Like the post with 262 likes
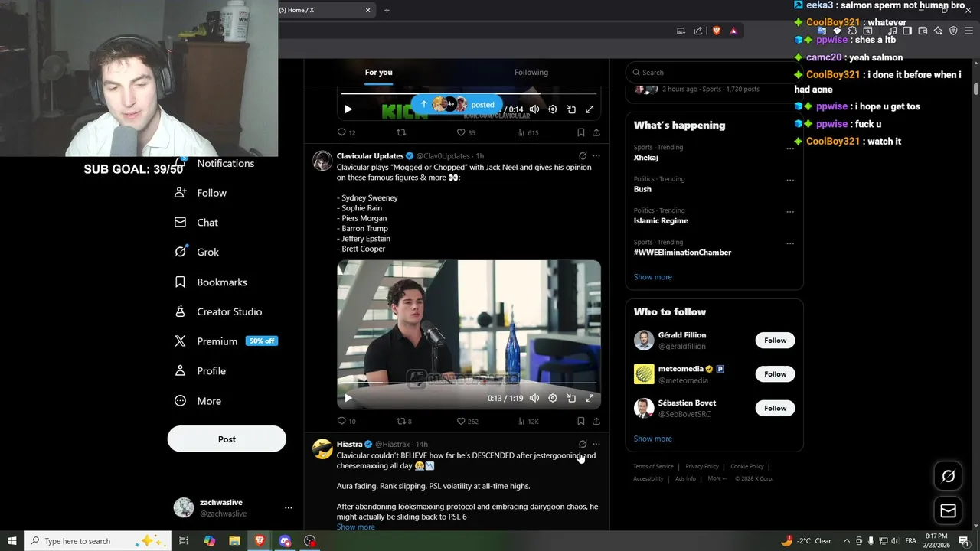The image size is (980, 551). point(467,421)
